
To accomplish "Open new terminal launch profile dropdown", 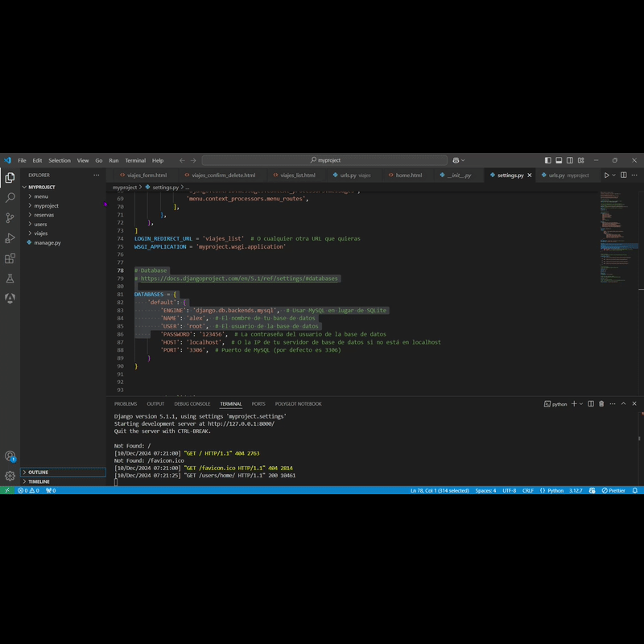I will click(x=580, y=404).
